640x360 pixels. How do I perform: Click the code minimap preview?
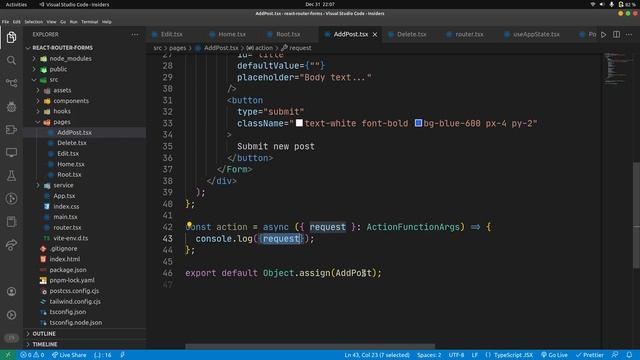point(618,69)
